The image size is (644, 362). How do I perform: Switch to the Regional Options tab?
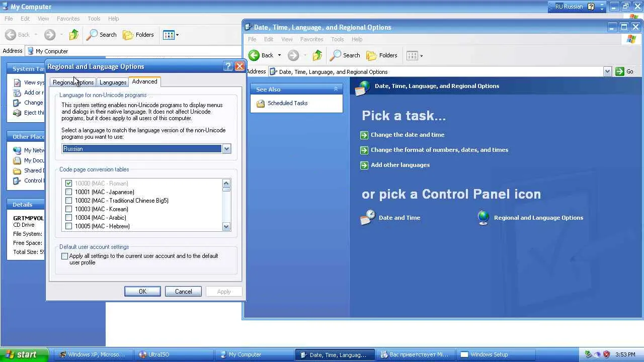coord(73,82)
